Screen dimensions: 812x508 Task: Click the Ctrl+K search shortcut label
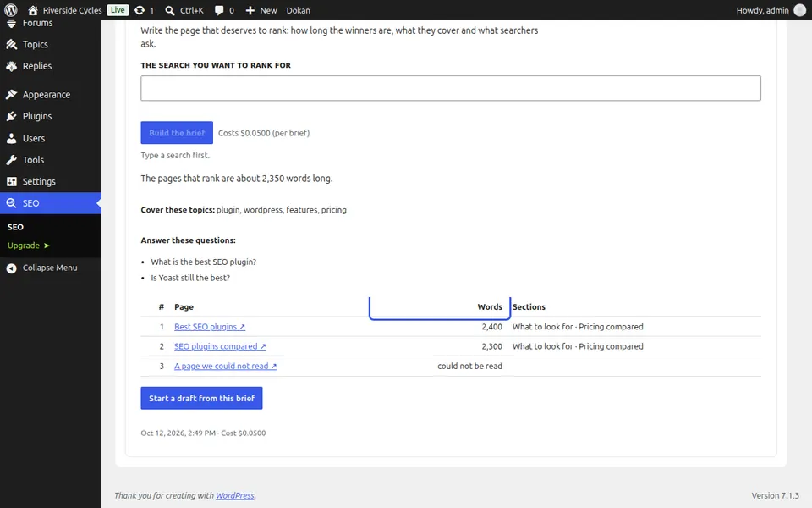pos(192,10)
